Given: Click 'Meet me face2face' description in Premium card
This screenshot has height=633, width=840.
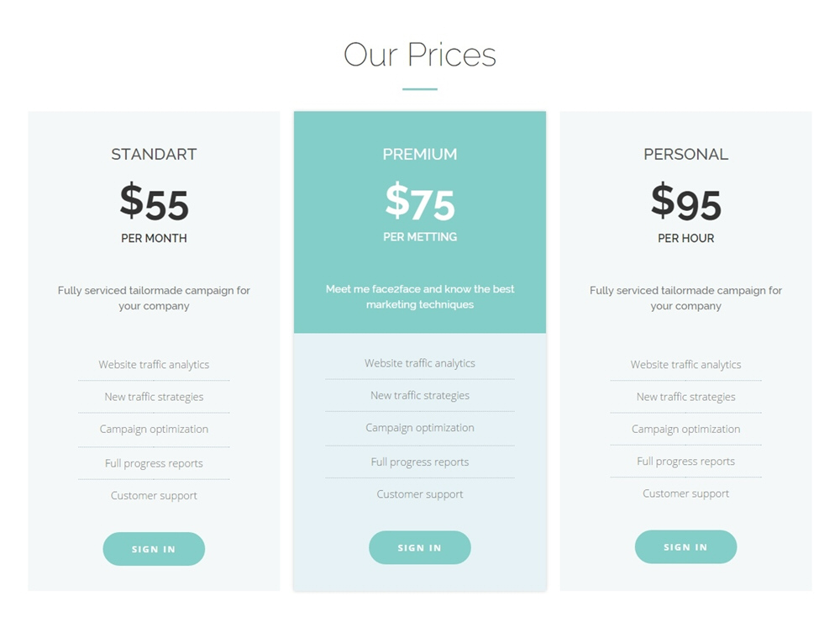Looking at the screenshot, I should 420,297.
